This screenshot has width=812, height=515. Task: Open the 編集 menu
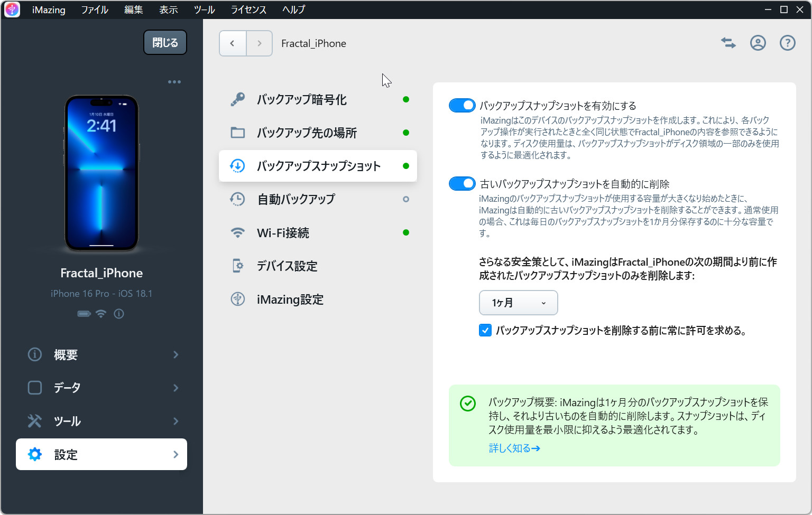point(134,10)
